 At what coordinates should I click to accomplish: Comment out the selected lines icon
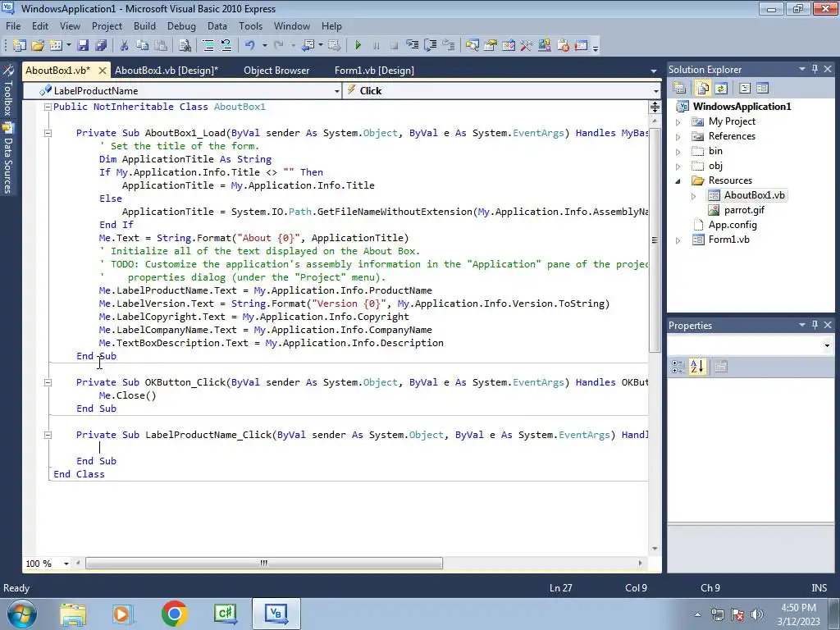coord(208,46)
